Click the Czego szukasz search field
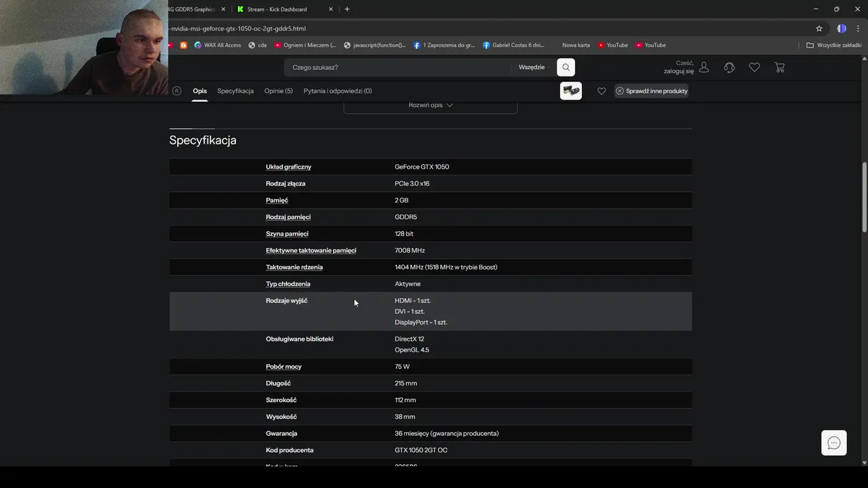868x488 pixels. click(x=397, y=67)
